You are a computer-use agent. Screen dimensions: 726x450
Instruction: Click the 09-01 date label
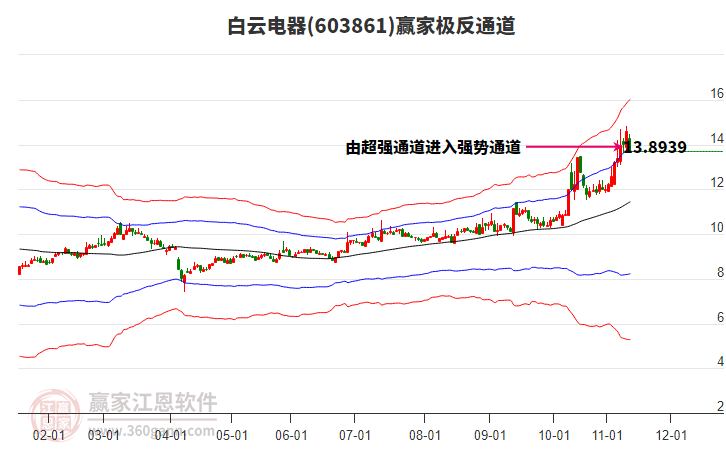(490, 435)
